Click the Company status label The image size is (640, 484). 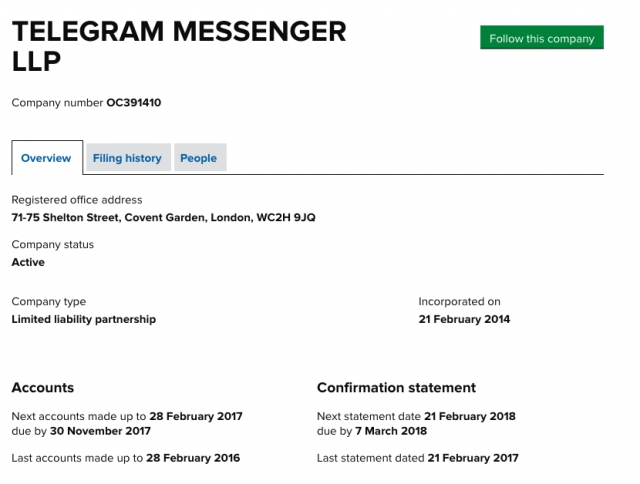[x=53, y=244]
